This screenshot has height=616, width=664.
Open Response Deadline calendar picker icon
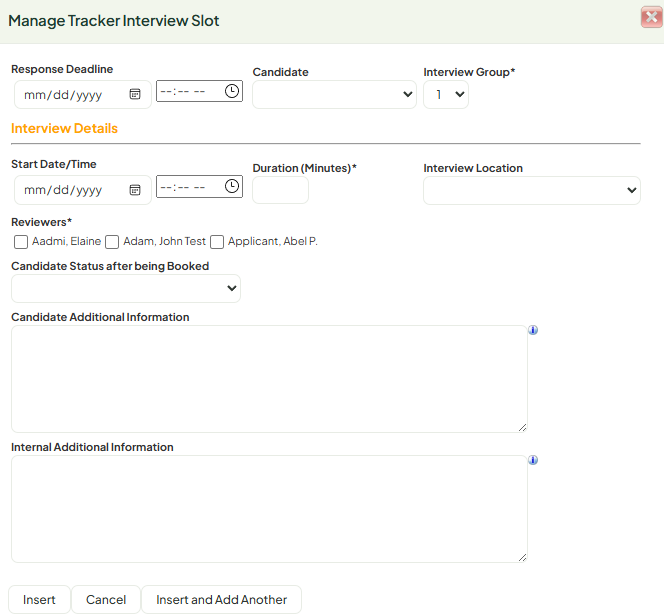[x=135, y=94]
